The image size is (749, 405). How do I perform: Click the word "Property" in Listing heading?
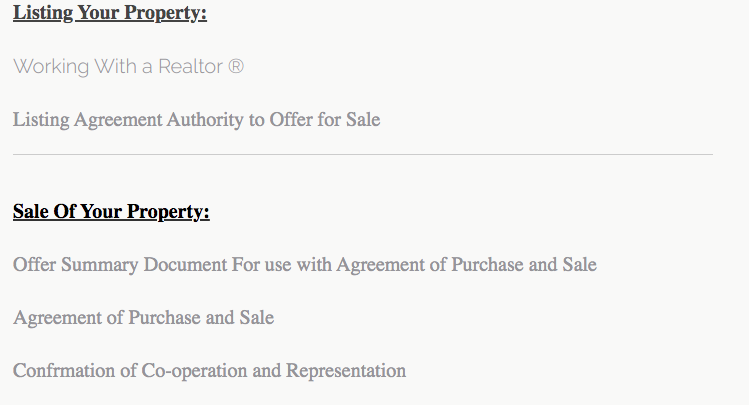pyautogui.click(x=165, y=13)
